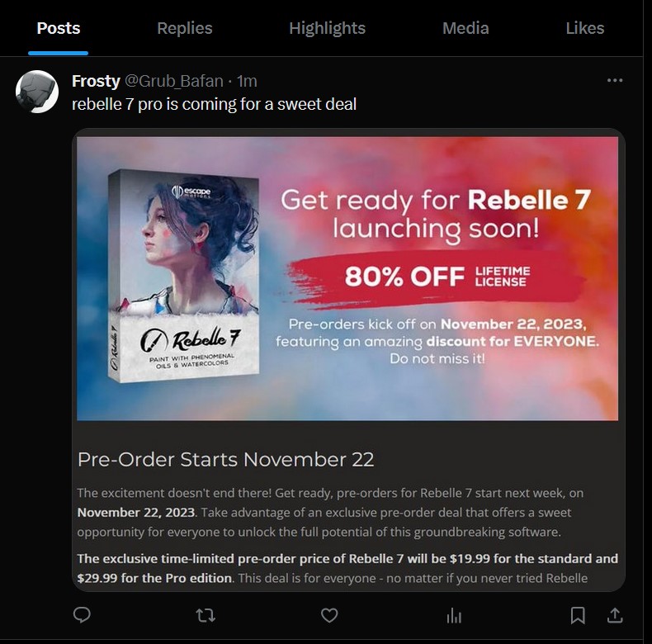
Task: Open the Frosty display name link
Action: coord(96,81)
